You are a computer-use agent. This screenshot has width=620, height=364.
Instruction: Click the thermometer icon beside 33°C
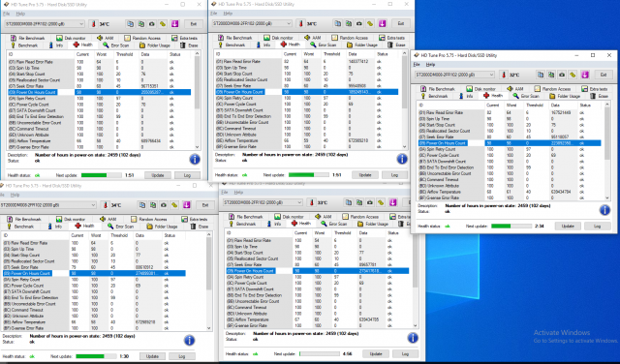pyautogui.click(x=311, y=202)
